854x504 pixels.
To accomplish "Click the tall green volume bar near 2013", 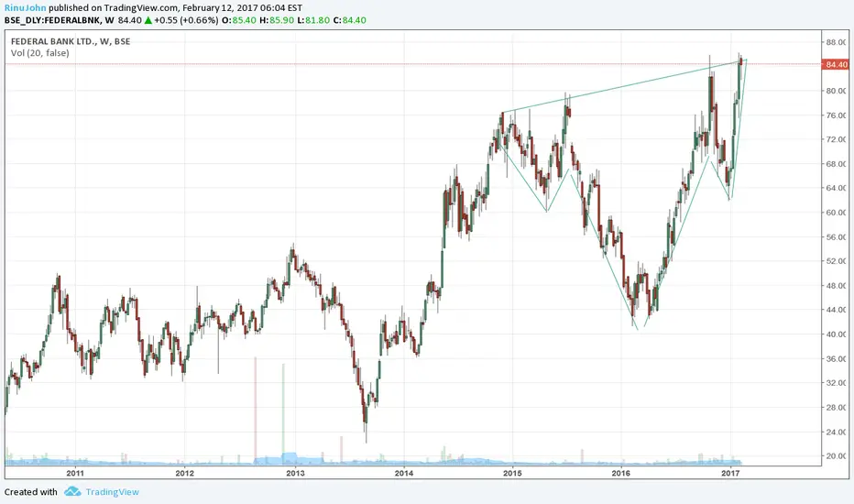I will [x=283, y=413].
